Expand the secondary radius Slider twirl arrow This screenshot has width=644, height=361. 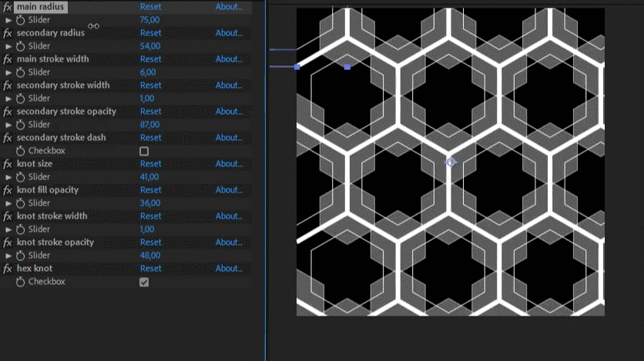tap(8, 46)
